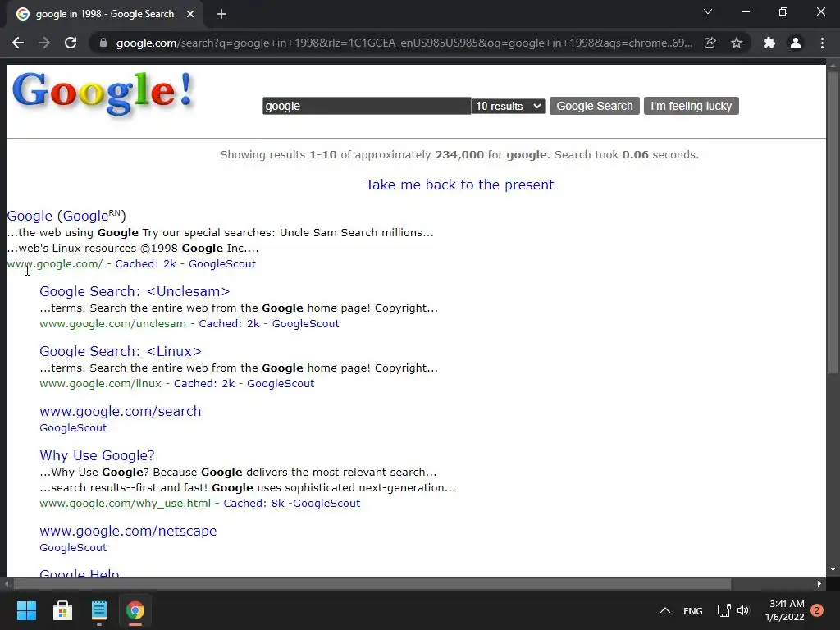Screen dimensions: 840x630
Task: Share this page from the address bar
Action: 710,43
